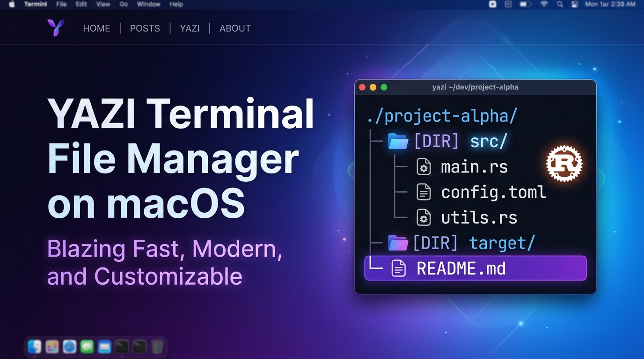Image resolution: width=644 pixels, height=359 pixels.
Task: Click the Blazing Fast, Modern, subtitle line
Action: tap(164, 249)
